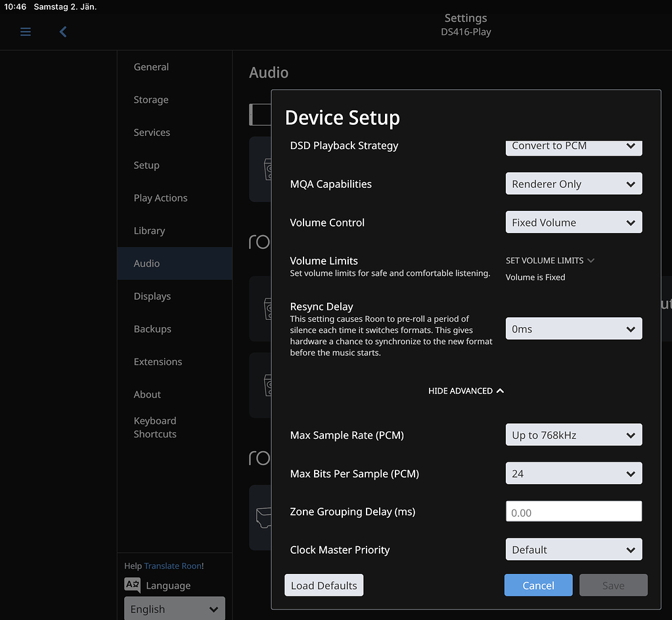The width and height of the screenshot is (672, 620).
Task: Open the Volume Control dropdown
Action: [x=573, y=222]
